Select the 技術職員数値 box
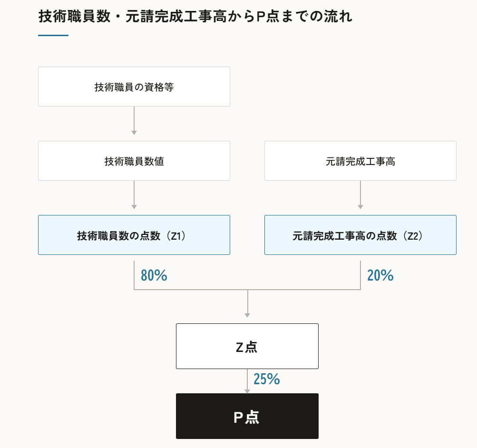This screenshot has width=477, height=448. (134, 161)
